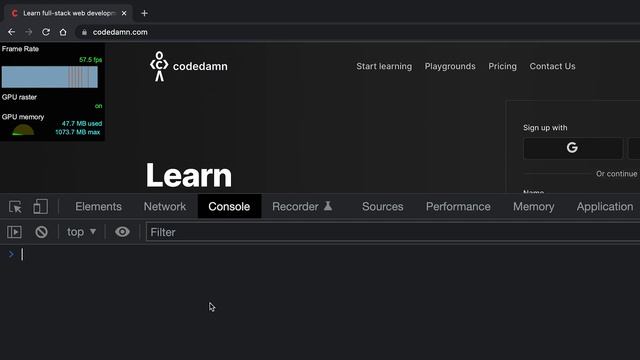Screen dimensions: 640x360
Task: Click the Frame Rate graph in the overlay
Action: tap(50, 77)
